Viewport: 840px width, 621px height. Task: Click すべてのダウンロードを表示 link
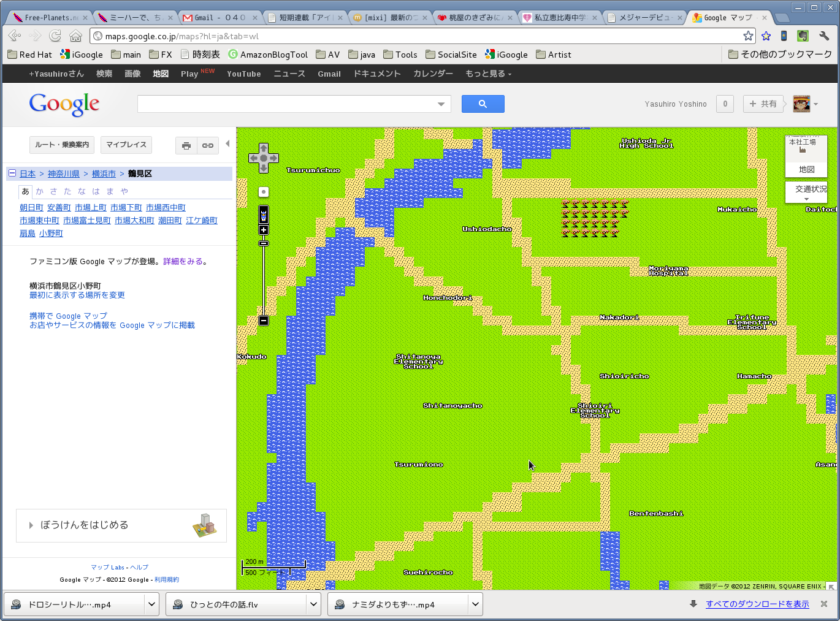pyautogui.click(x=757, y=604)
